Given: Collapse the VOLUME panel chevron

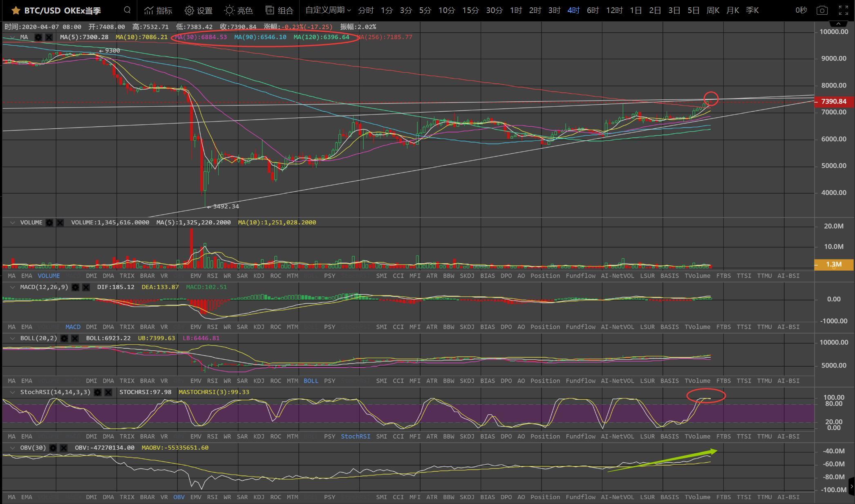Looking at the screenshot, I should pos(12,223).
